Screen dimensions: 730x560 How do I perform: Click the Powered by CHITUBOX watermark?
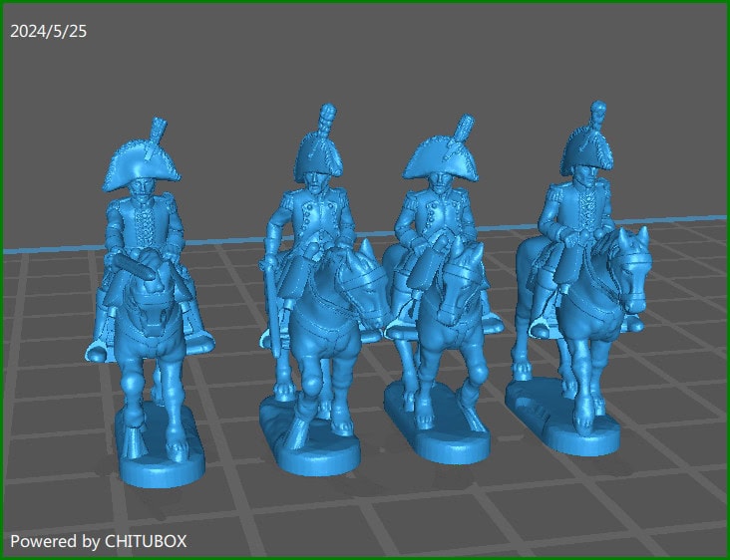pyautogui.click(x=99, y=541)
